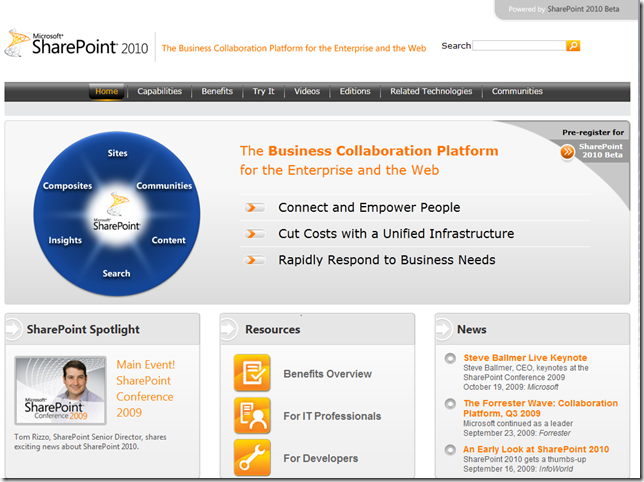
Task: Click the Powered by SharePoint 2010 Beta badge
Action: coord(564,9)
